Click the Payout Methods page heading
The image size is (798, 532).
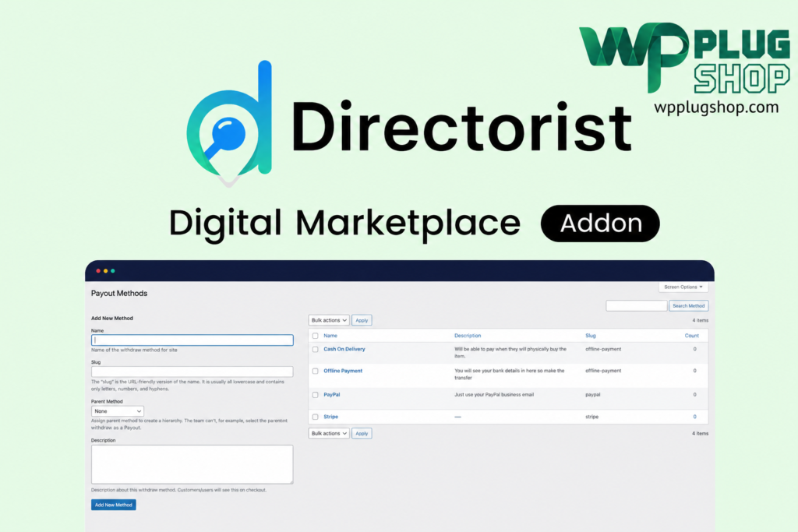[119, 294]
